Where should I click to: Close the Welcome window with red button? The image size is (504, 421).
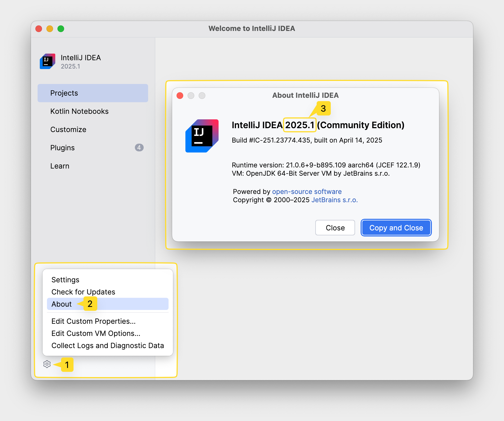point(39,29)
